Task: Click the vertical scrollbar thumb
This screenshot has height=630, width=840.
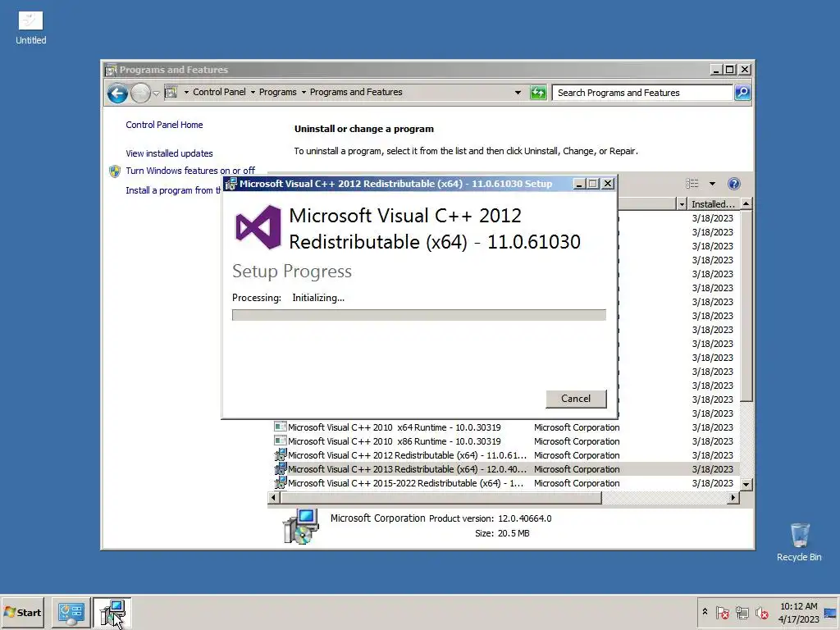Action: click(x=746, y=305)
